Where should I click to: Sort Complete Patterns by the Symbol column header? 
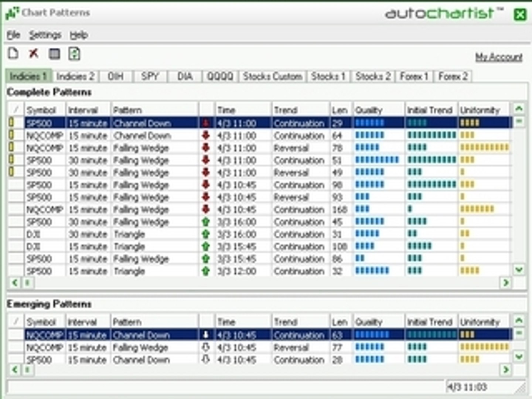coord(45,110)
